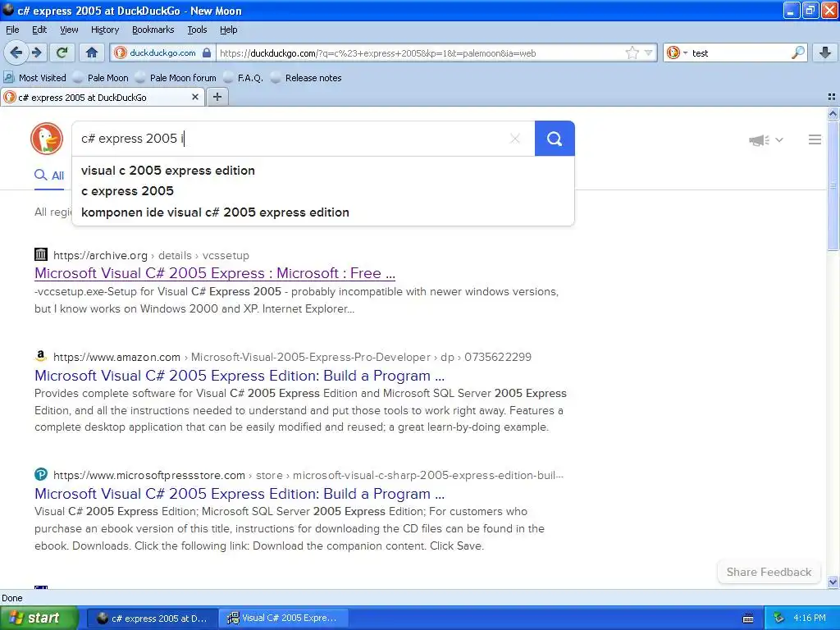The height and width of the screenshot is (630, 840).
Task: Open the View menu
Action: pos(69,30)
